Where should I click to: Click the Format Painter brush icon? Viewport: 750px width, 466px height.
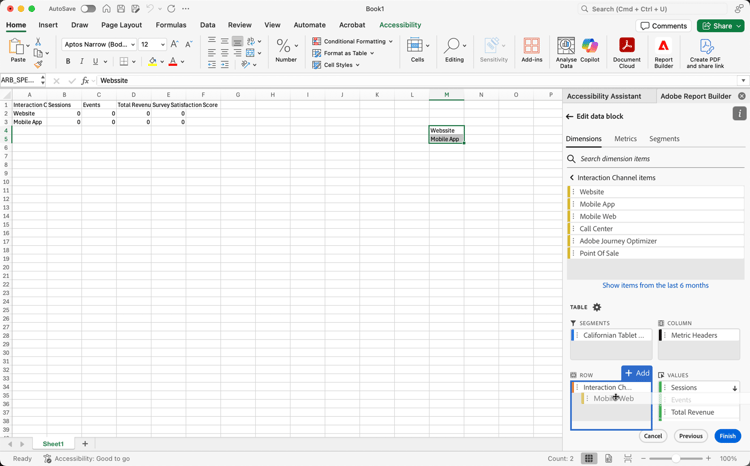tap(38, 64)
